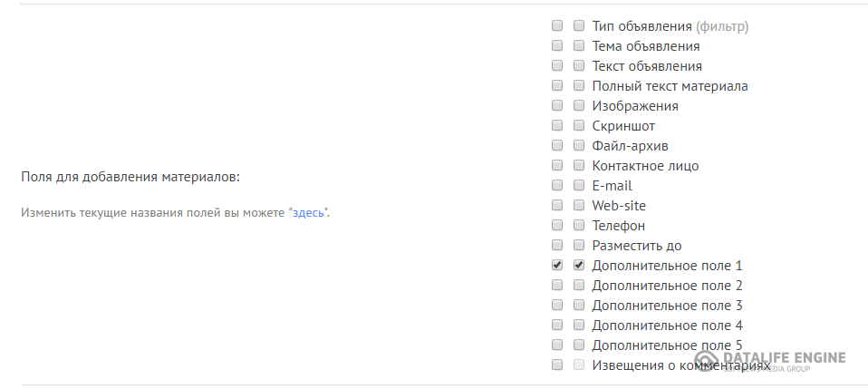Viewport: 868px width, 389px height.
Task: Check first checkbox in E-mail row
Action: click(x=557, y=185)
